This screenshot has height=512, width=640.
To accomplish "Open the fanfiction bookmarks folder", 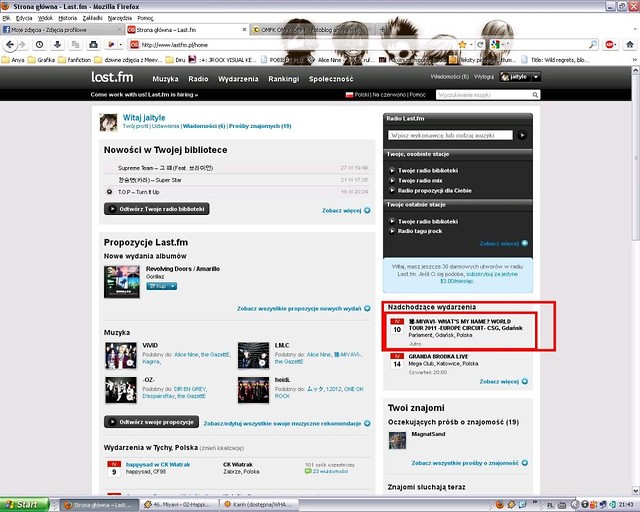I will point(75,60).
